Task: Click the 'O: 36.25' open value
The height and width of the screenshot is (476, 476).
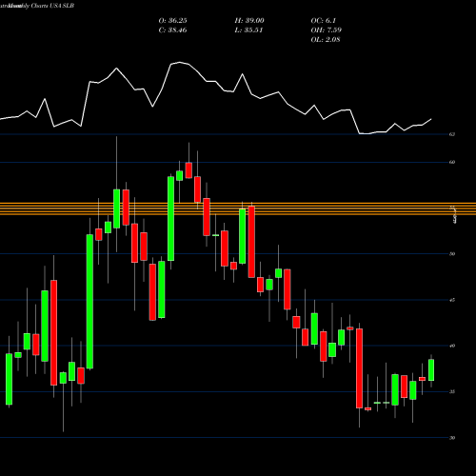Action: tap(172, 21)
